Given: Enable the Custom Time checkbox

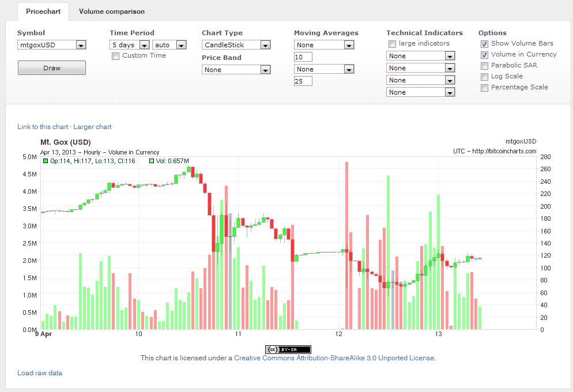Looking at the screenshot, I should (115, 56).
